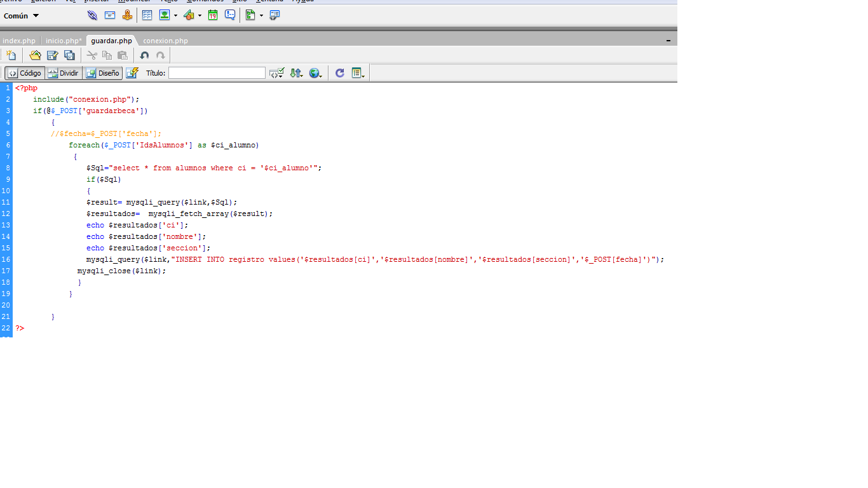The height and width of the screenshot is (488, 868).
Task: Click the $result= mysqli_query line
Action: [162, 202]
